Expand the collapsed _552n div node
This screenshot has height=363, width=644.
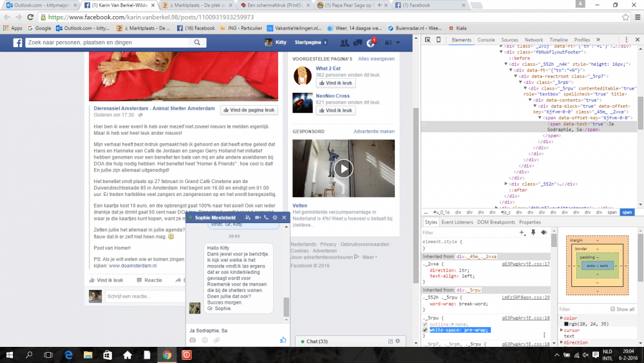[x=506, y=184]
